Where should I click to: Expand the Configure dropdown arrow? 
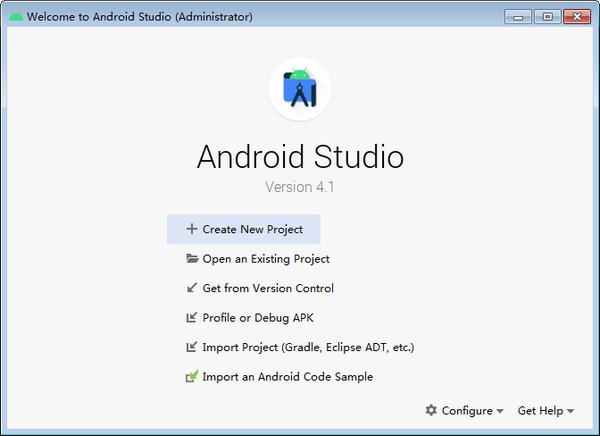click(500, 411)
